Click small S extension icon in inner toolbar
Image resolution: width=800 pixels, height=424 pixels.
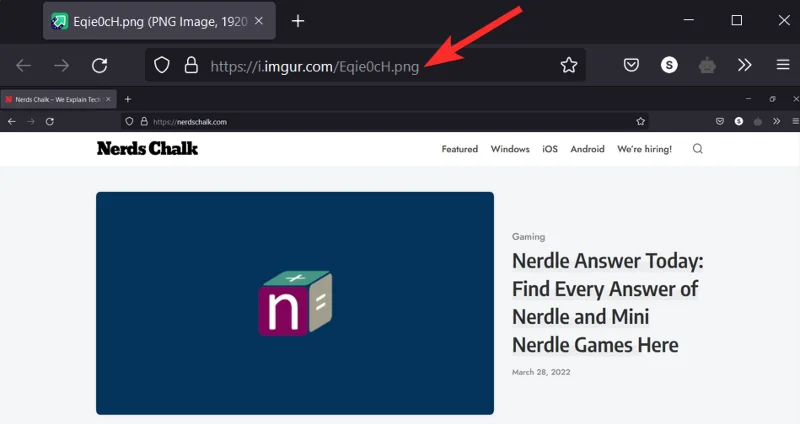(x=739, y=121)
